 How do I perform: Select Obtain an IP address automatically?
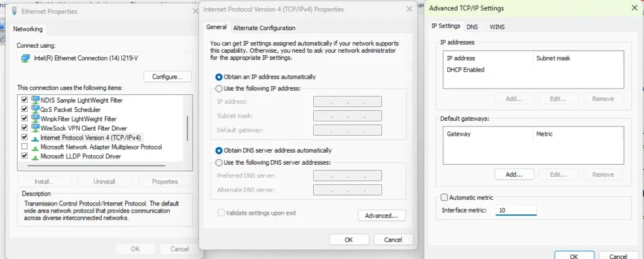pyautogui.click(x=219, y=77)
